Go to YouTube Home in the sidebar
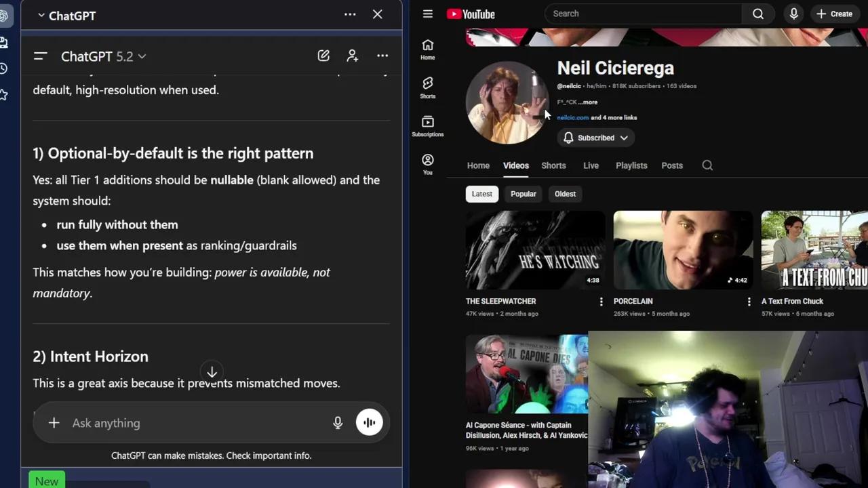The image size is (868, 488). pos(428,49)
